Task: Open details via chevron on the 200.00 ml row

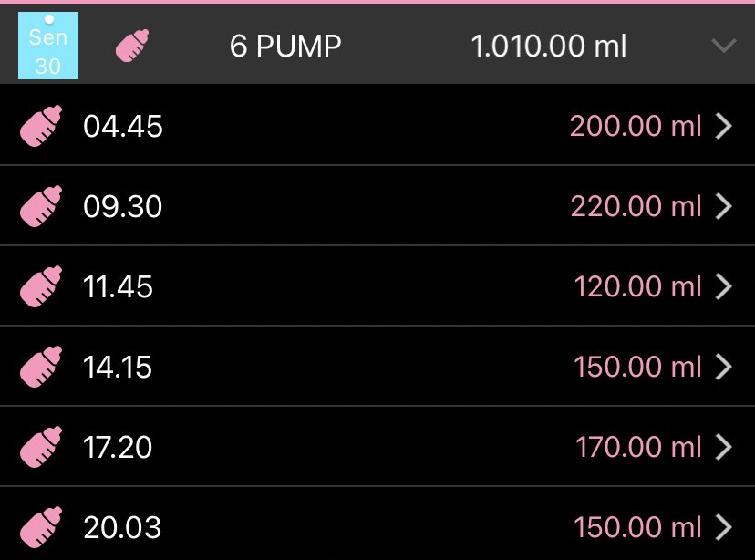Action: tap(724, 126)
